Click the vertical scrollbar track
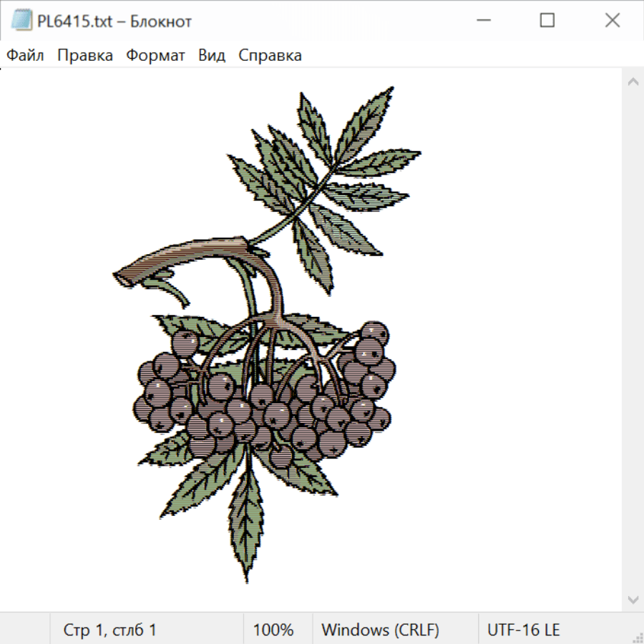This screenshot has height=644, width=644. 633,343
